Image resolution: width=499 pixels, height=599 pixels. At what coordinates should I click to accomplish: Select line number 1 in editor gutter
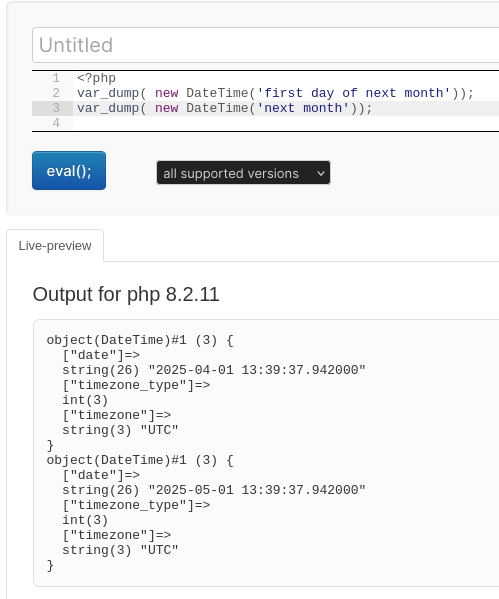coord(56,78)
